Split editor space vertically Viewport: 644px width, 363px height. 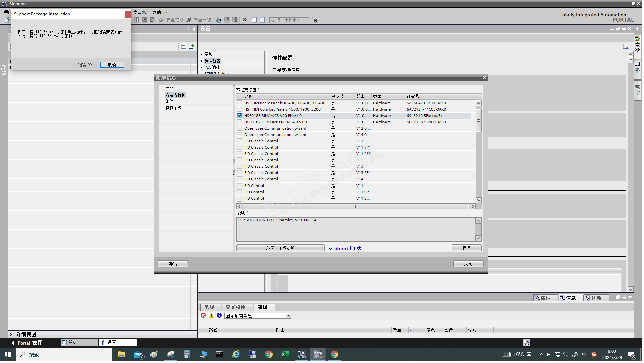[x=263, y=20]
